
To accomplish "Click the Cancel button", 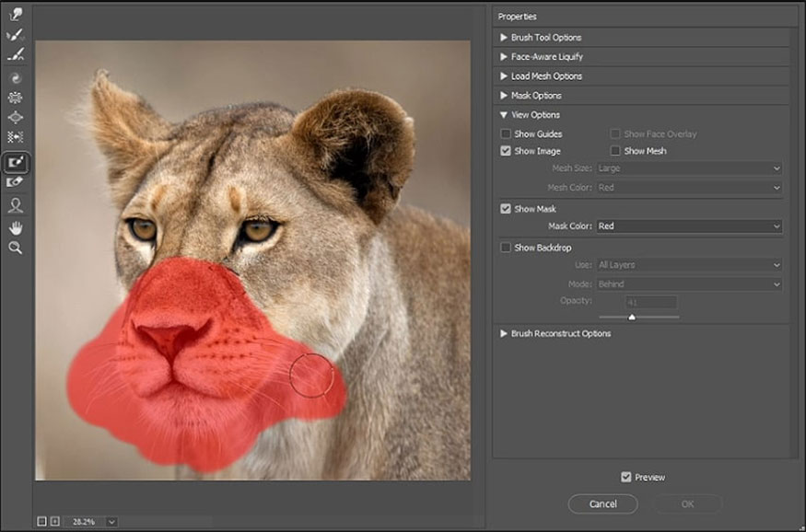I will 602,504.
